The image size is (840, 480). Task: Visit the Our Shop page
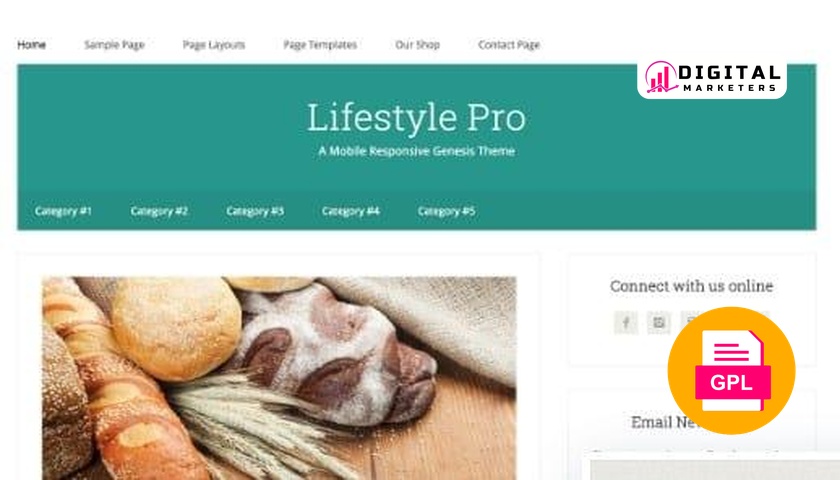tap(417, 45)
